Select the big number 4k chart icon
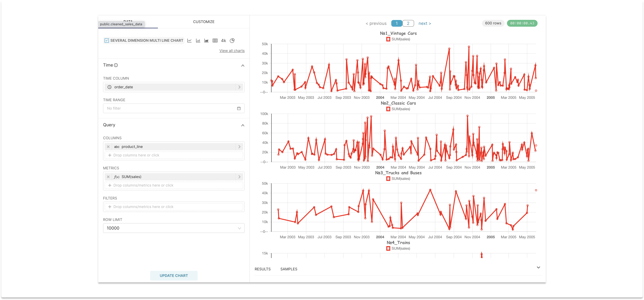Viewport: 644px width, 300px height. point(223,41)
